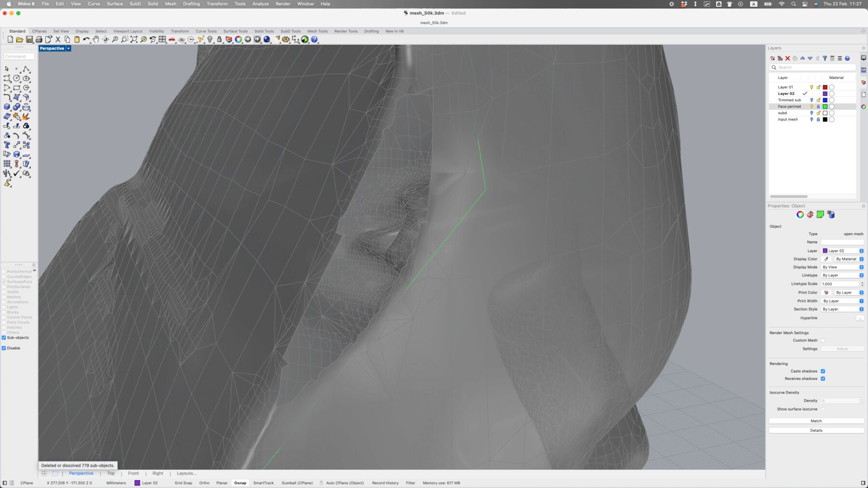Click the blue render sphere icon

click(267, 40)
